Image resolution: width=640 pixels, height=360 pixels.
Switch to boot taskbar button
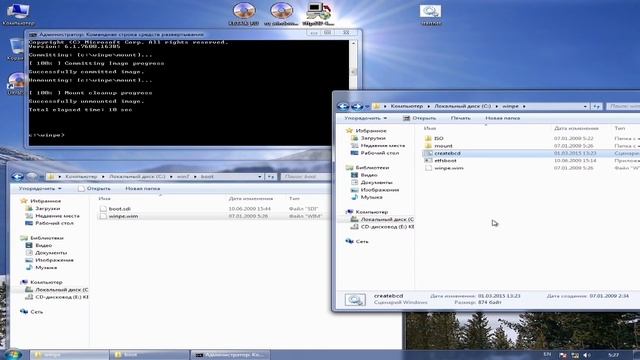149,355
